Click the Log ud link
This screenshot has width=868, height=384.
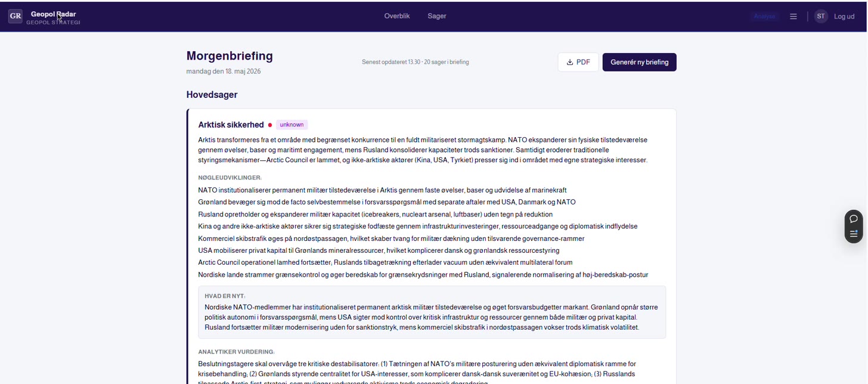coord(844,17)
